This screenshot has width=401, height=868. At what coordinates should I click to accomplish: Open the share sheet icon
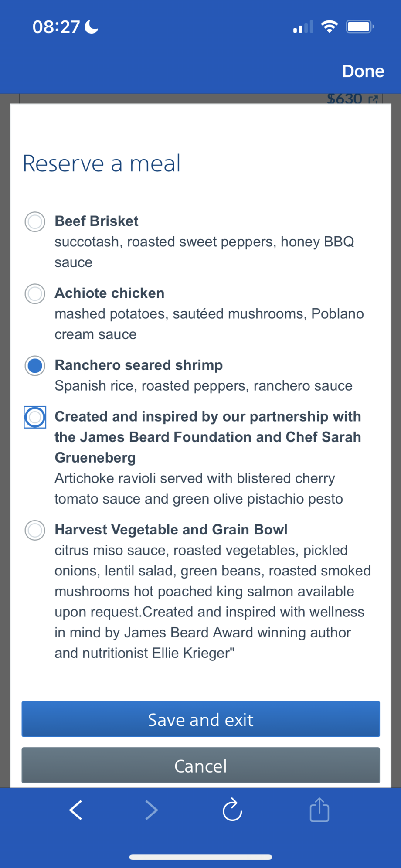click(x=319, y=810)
